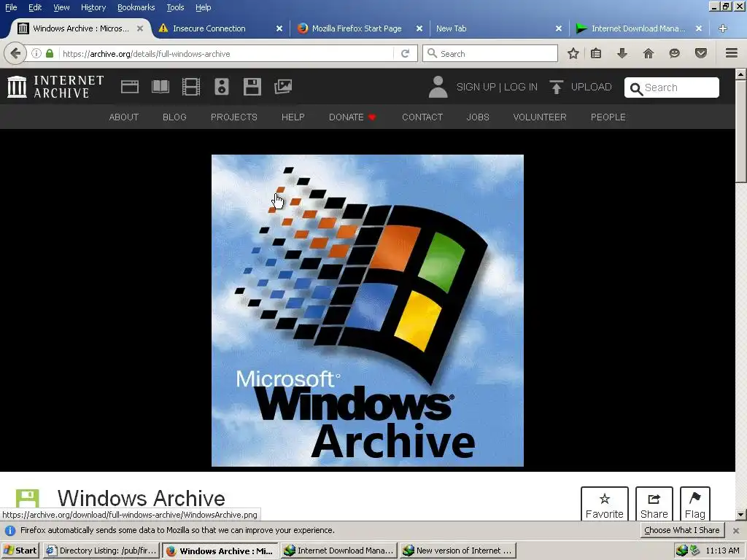
Task: Click the user avatar icon
Action: (438, 87)
